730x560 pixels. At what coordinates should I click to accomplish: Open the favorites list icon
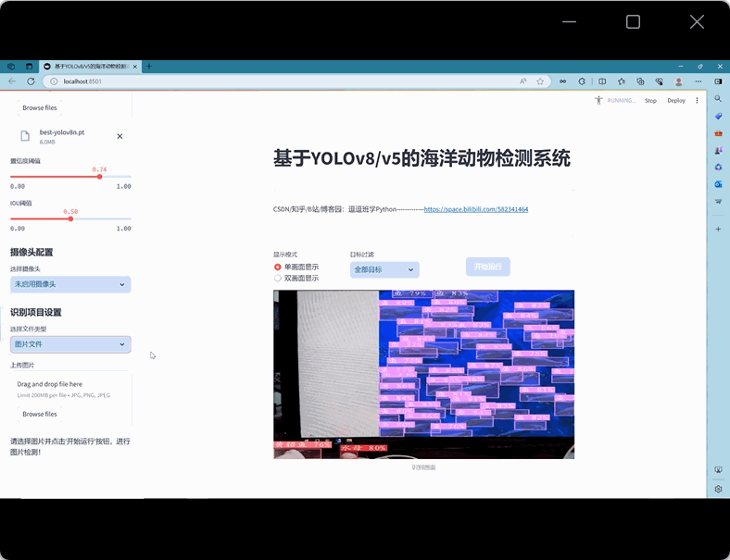click(x=622, y=81)
